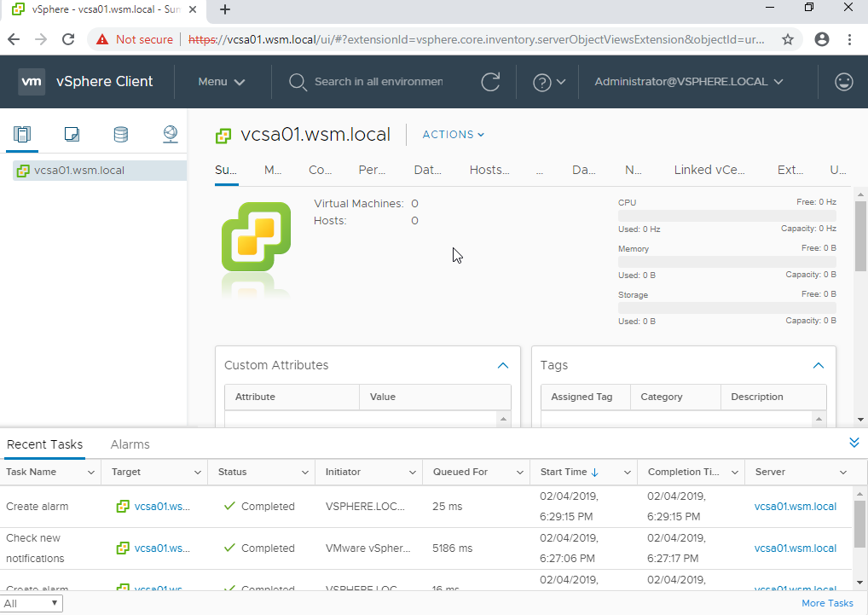Screen dimensions: 868x615
Task: Click the Not secure warning icon
Action: pos(102,39)
